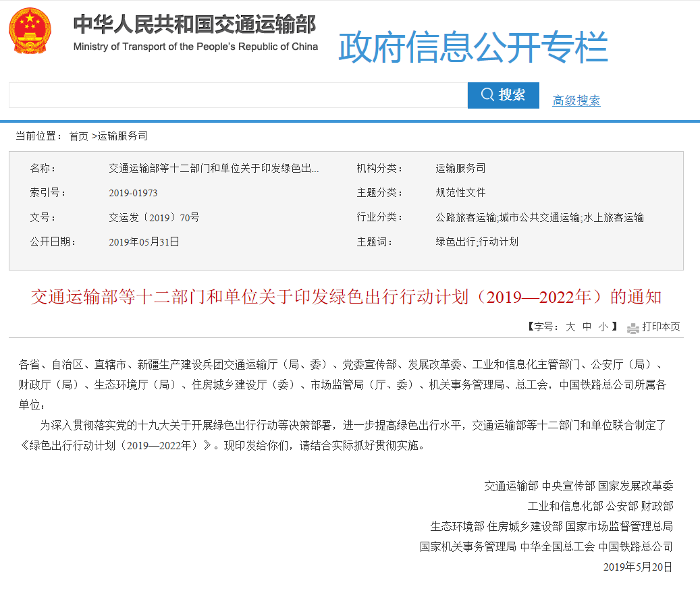This screenshot has width=700, height=597.
Task: Click 运输服务司 in the 机构分类 row
Action: (x=460, y=168)
